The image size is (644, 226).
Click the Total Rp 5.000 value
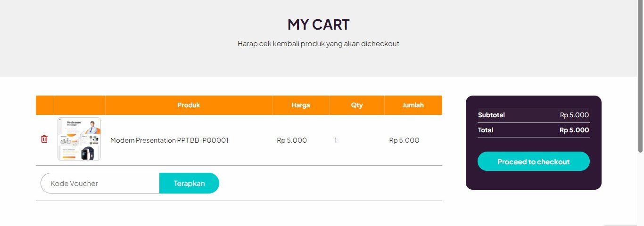tap(574, 130)
